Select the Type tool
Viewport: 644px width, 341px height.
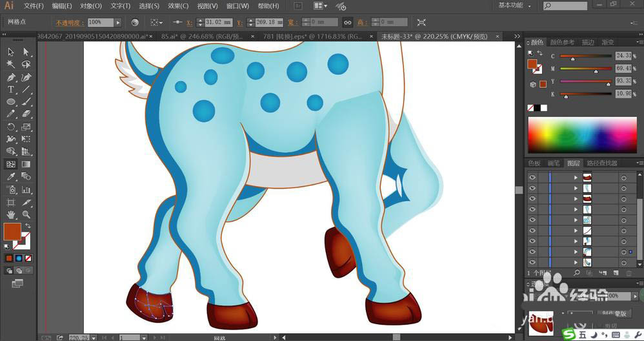click(x=11, y=89)
